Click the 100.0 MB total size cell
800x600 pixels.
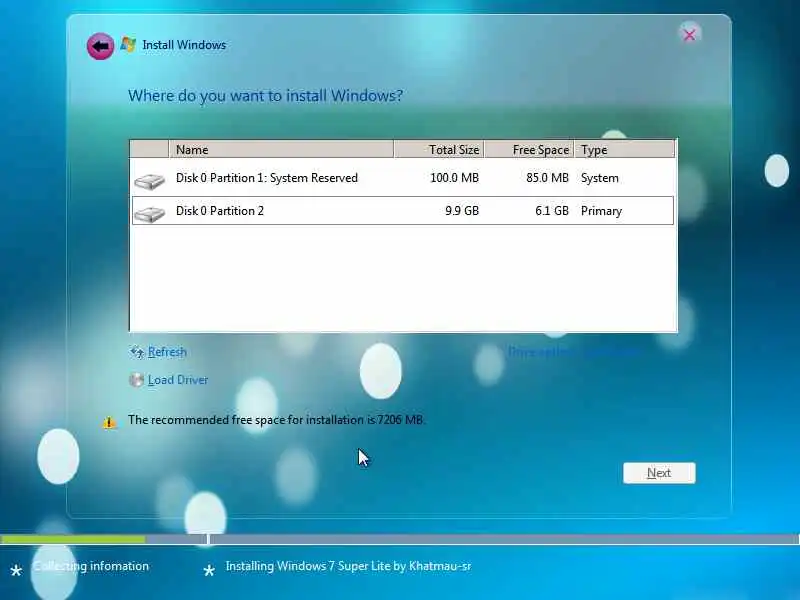pyautogui.click(x=455, y=178)
